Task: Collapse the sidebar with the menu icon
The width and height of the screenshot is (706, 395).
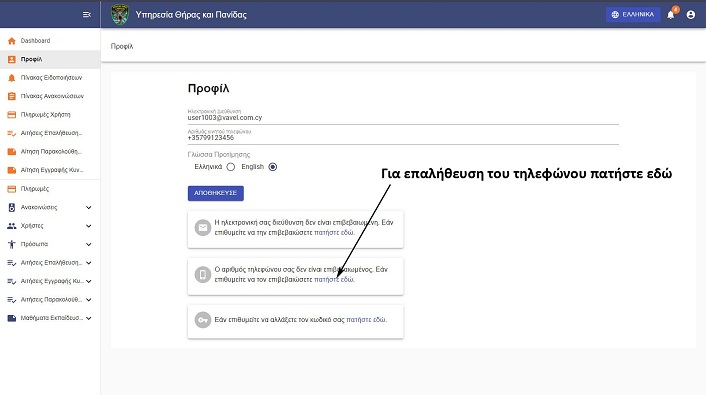Action: [x=87, y=14]
